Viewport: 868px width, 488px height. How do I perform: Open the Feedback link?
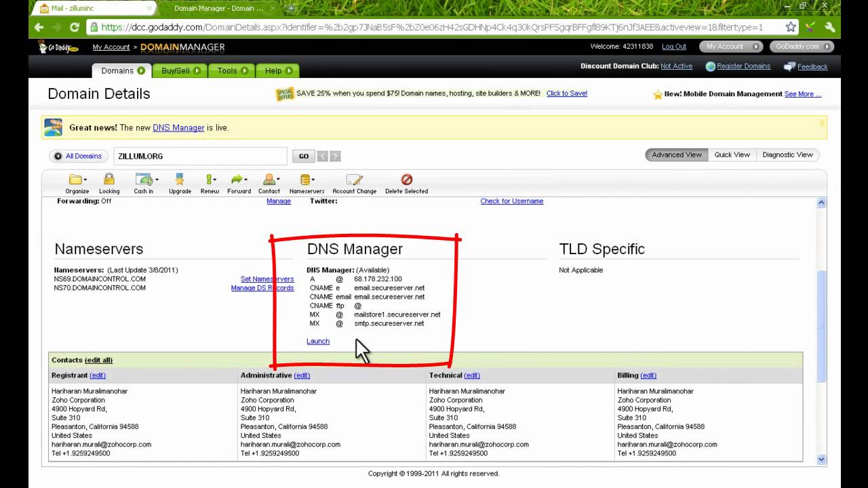coord(812,67)
